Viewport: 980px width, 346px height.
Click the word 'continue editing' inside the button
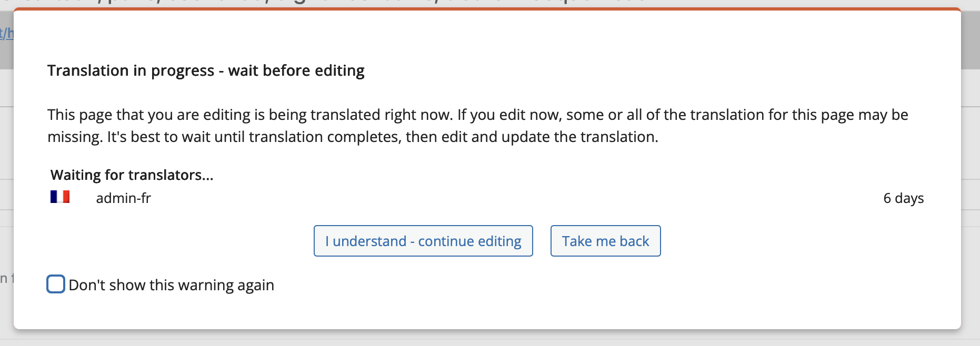pyautogui.click(x=469, y=241)
